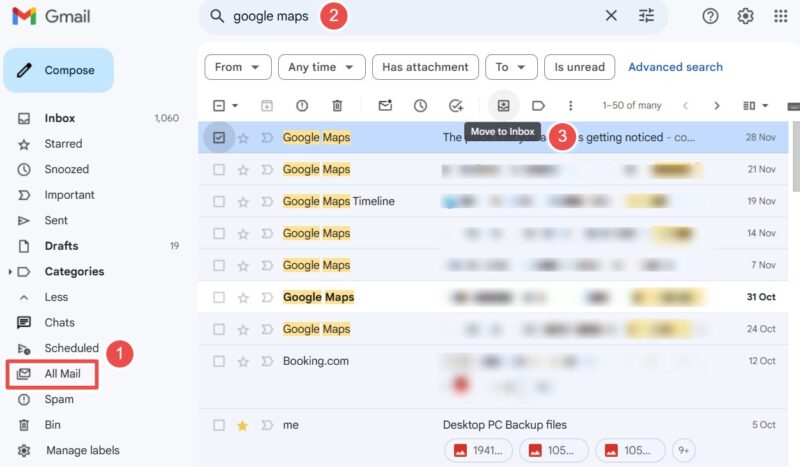Click the Mark as unread envelope icon
This screenshot has height=467, width=800.
[385, 105]
